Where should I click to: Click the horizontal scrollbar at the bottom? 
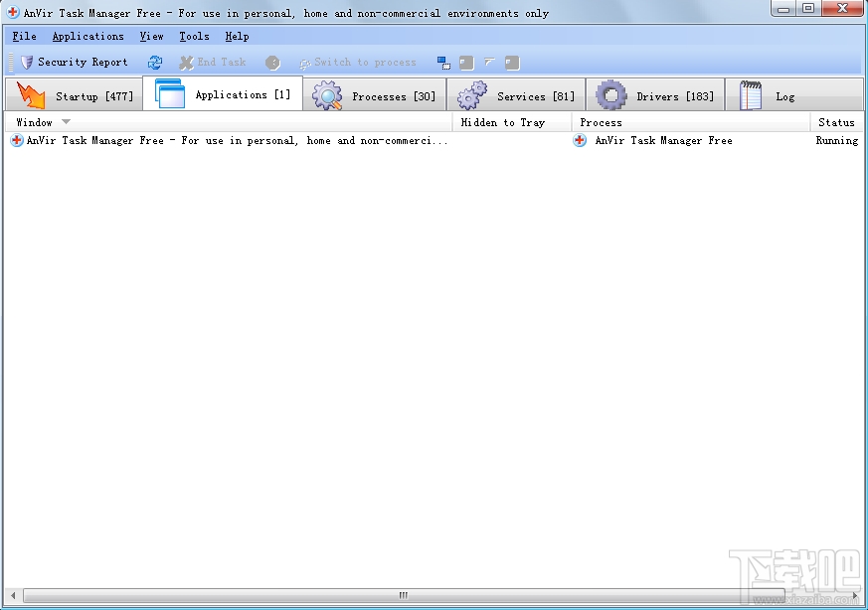point(403,593)
